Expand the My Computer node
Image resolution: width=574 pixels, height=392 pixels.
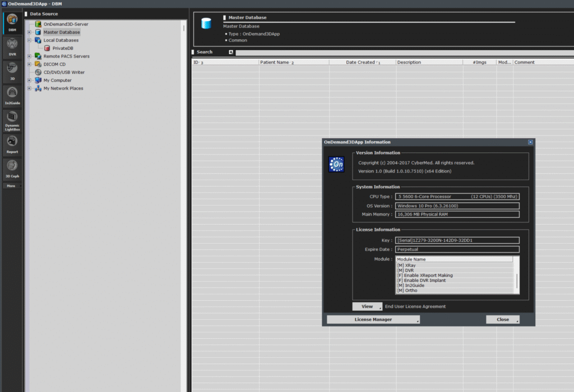29,81
